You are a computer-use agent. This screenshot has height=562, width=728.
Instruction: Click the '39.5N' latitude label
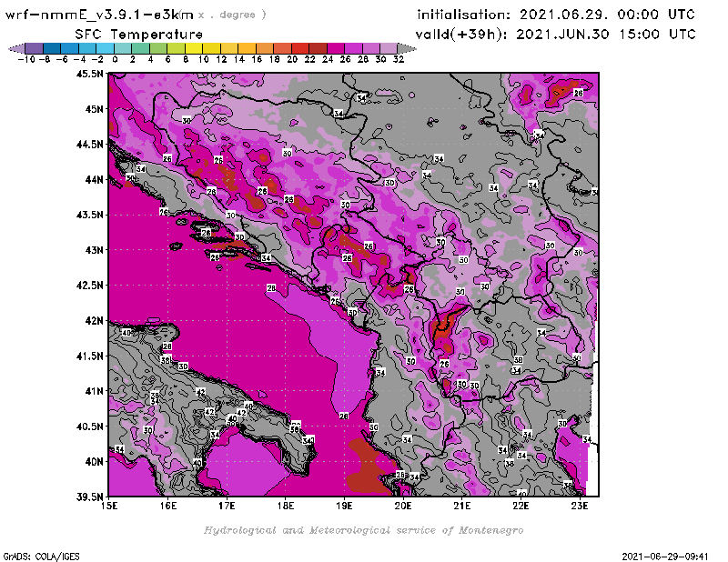[x=89, y=497]
